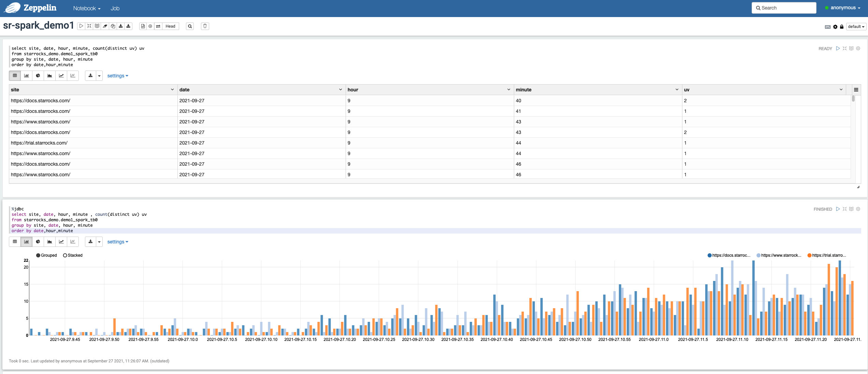The image size is (868, 374).
Task: Hide editor of the FINISHED paragraph
Action: click(844, 209)
